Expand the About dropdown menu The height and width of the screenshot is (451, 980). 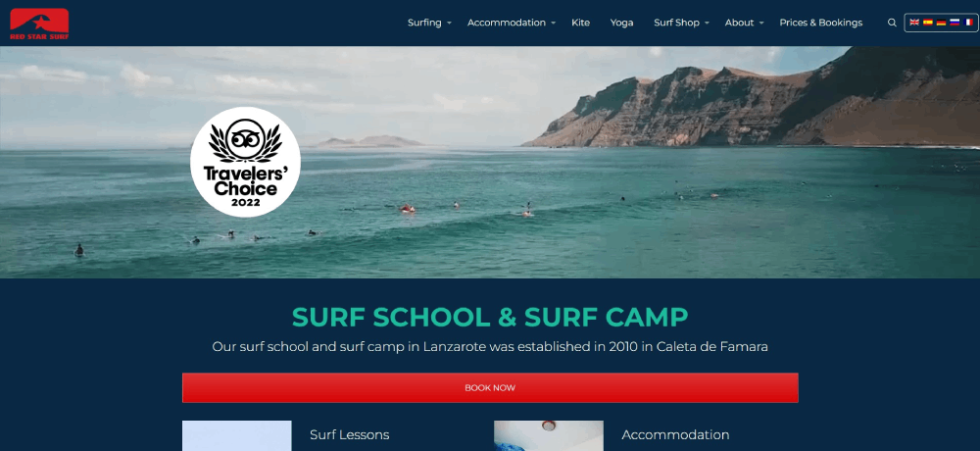coord(744,23)
